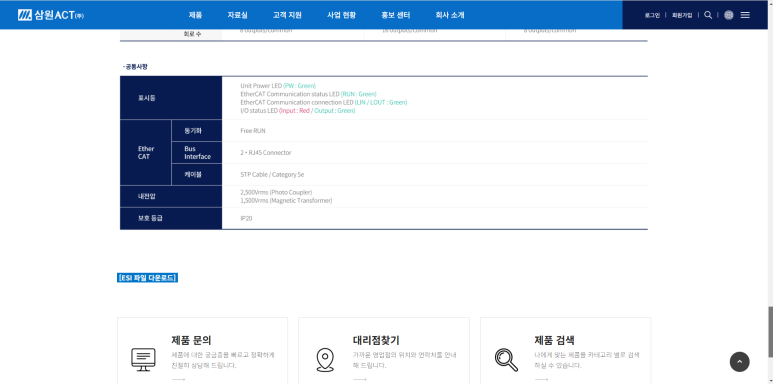Select the Bus Interface cell

point(197,152)
